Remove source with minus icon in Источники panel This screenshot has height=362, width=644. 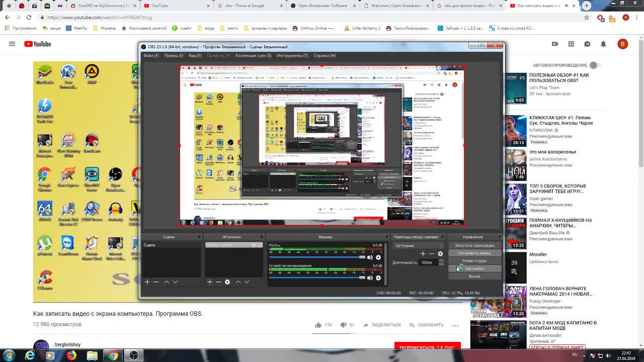click(x=218, y=282)
